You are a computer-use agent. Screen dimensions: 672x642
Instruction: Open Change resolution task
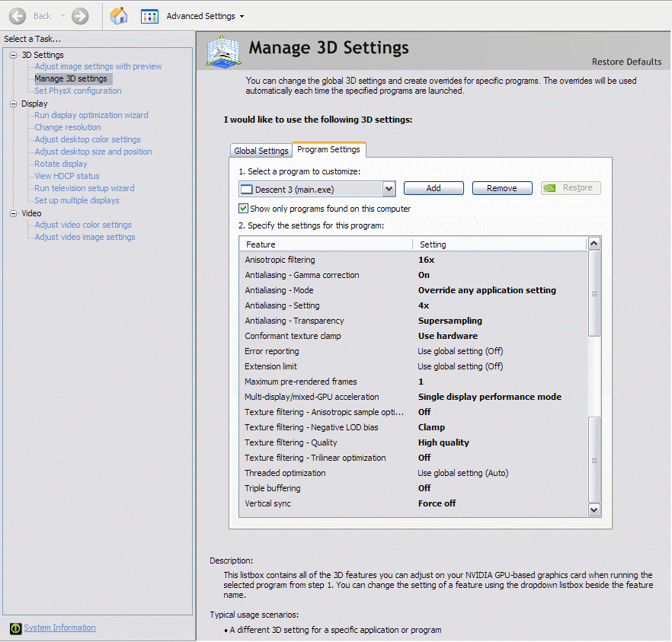click(68, 127)
